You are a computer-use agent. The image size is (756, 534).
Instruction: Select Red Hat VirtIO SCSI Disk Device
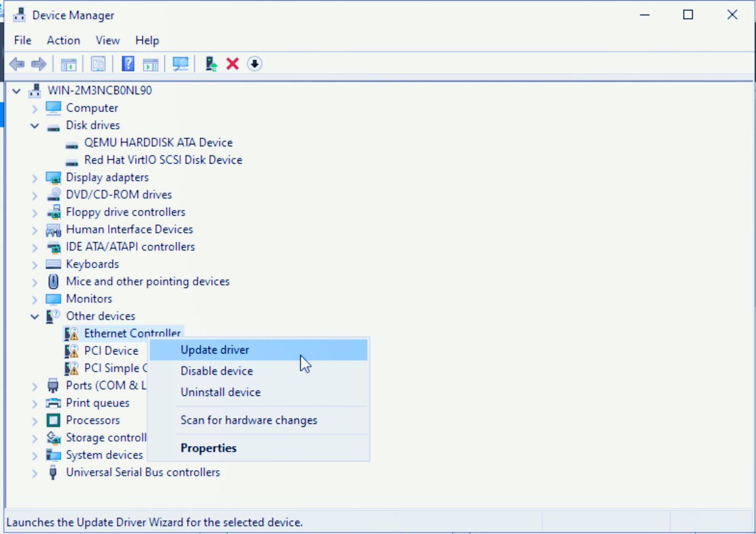click(163, 160)
